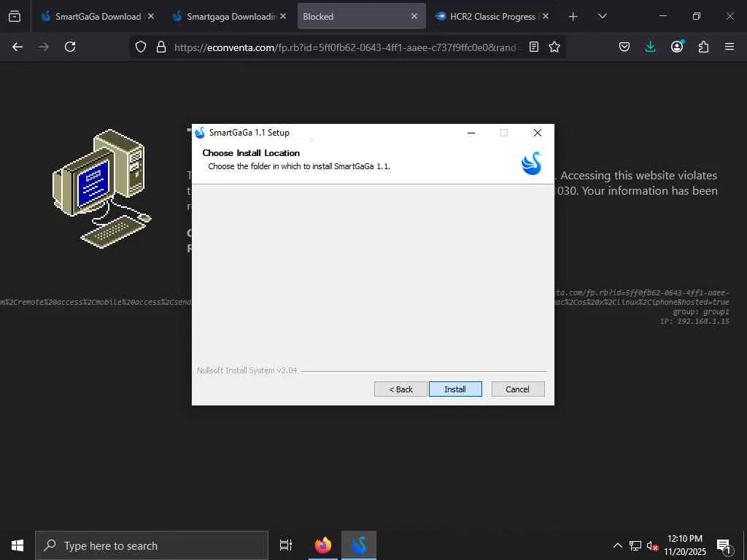This screenshot has height=560, width=747.
Task: Minimize the Firefox browser window
Action: [x=663, y=16]
